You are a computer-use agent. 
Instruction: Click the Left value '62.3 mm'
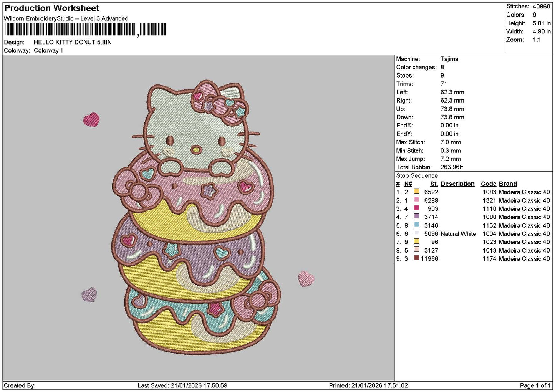point(452,92)
